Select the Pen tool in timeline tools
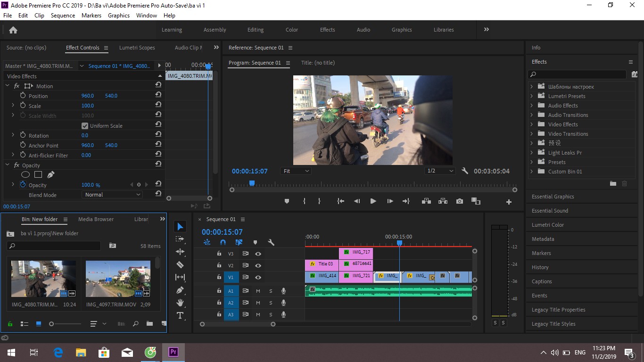 point(180,290)
